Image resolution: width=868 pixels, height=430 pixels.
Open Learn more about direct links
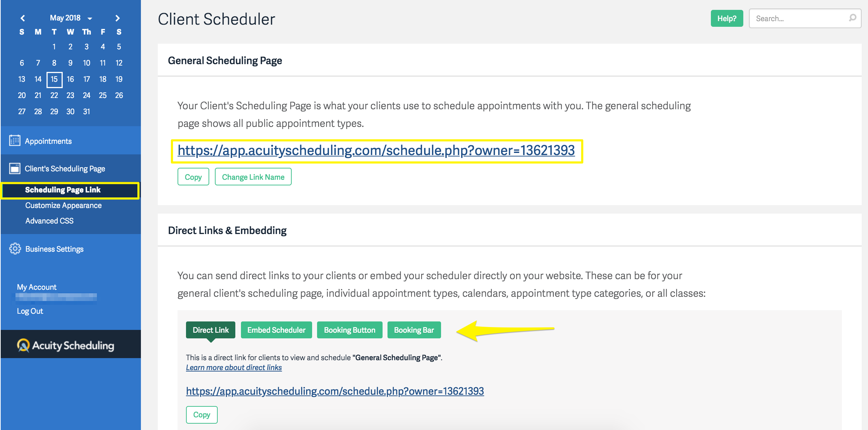coord(234,368)
